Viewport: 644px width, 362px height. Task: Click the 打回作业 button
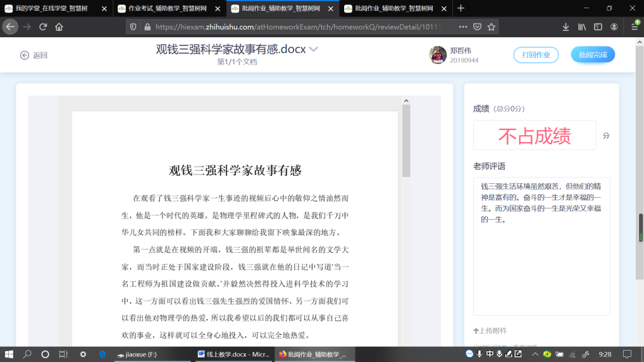tap(536, 55)
